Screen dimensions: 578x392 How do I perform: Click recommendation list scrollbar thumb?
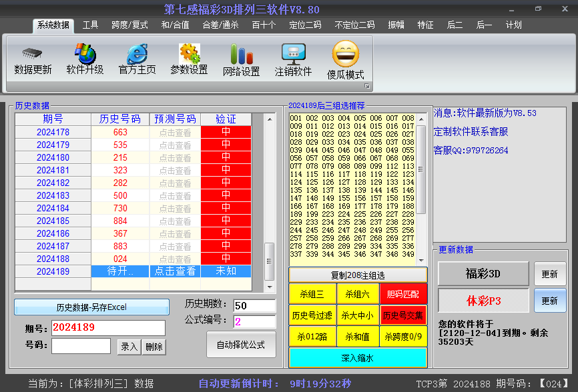pyautogui.click(x=421, y=169)
